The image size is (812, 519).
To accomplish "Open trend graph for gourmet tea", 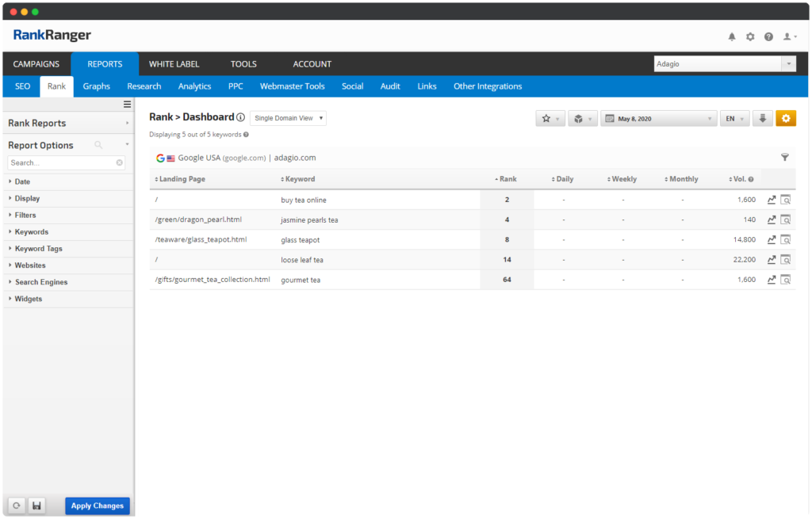I will [771, 280].
